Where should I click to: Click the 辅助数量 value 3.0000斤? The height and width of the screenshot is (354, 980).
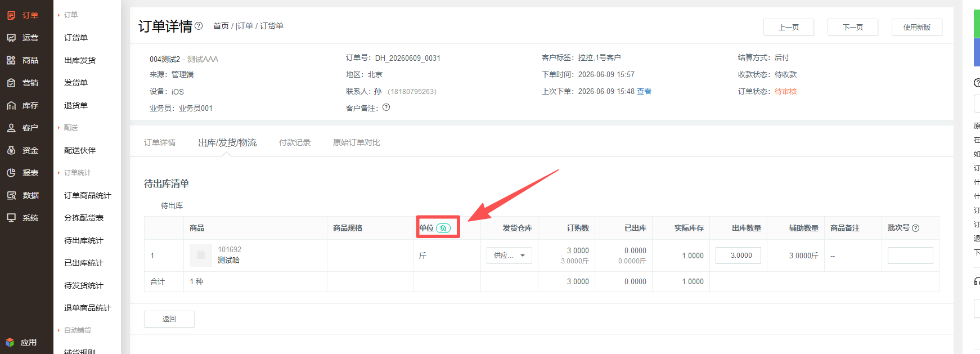click(803, 256)
